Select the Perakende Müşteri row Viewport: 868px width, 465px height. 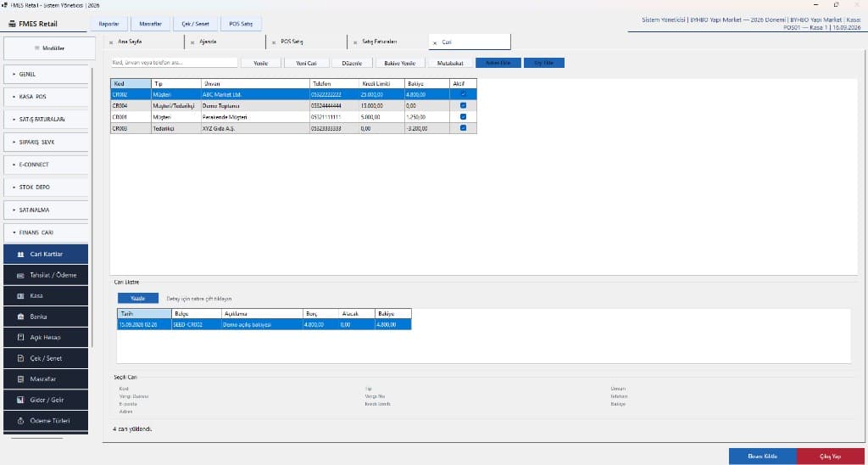[x=293, y=117]
